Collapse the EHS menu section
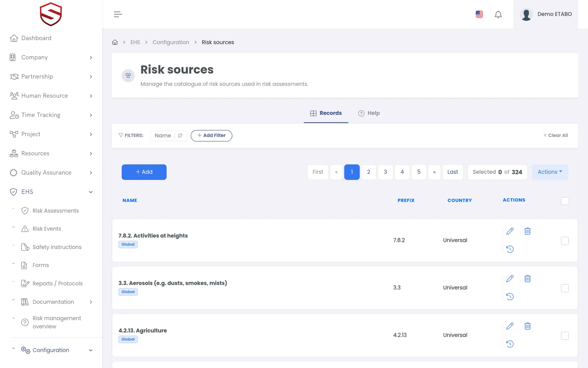The width and height of the screenshot is (588, 368). tap(51, 192)
